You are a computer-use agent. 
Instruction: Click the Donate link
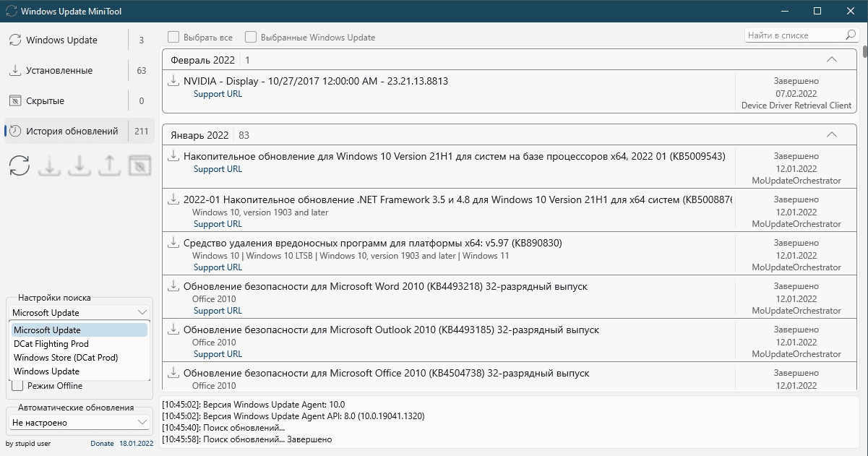(102, 443)
